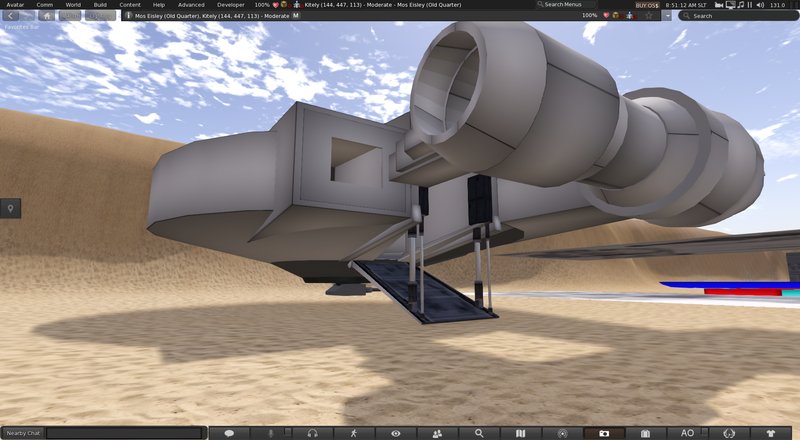The height and width of the screenshot is (440, 800).
Task: Toggle the microphone voice button
Action: 270,433
